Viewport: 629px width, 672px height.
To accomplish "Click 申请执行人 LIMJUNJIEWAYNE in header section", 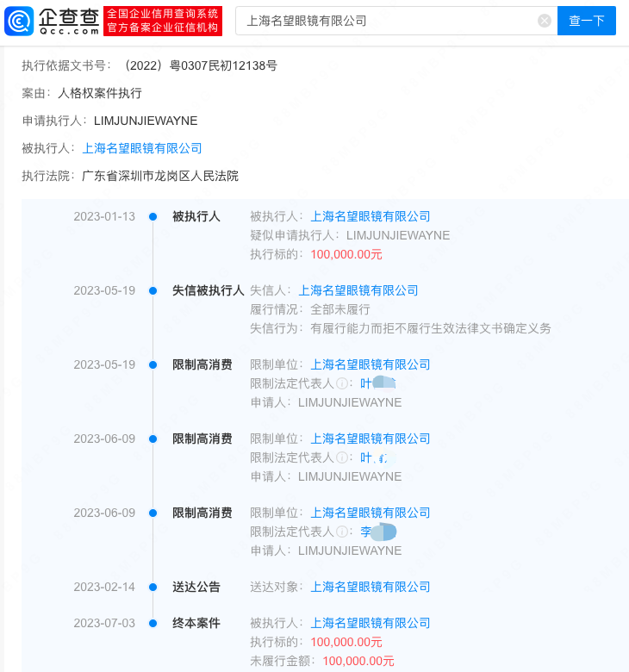I will pos(146,121).
